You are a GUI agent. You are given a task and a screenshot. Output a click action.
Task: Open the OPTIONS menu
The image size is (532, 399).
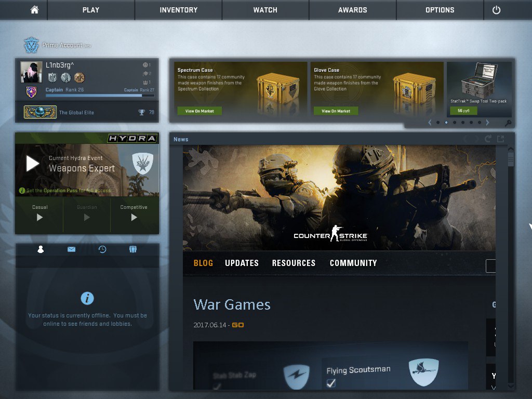[440, 10]
